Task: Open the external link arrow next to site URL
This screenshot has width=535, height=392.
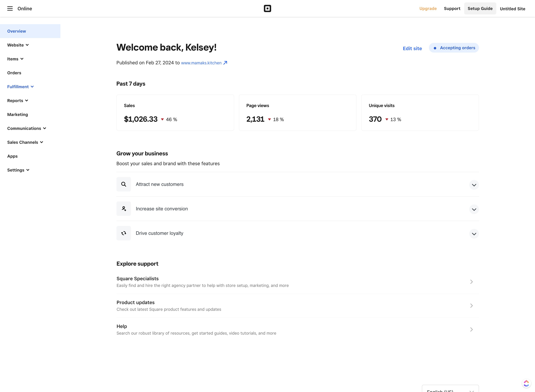Action: [x=225, y=63]
